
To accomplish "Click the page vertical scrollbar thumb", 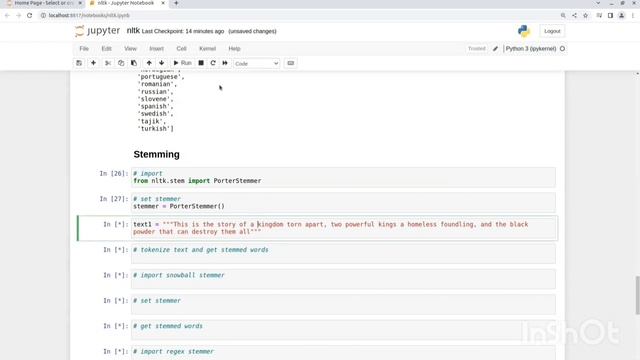I will 637,295.
